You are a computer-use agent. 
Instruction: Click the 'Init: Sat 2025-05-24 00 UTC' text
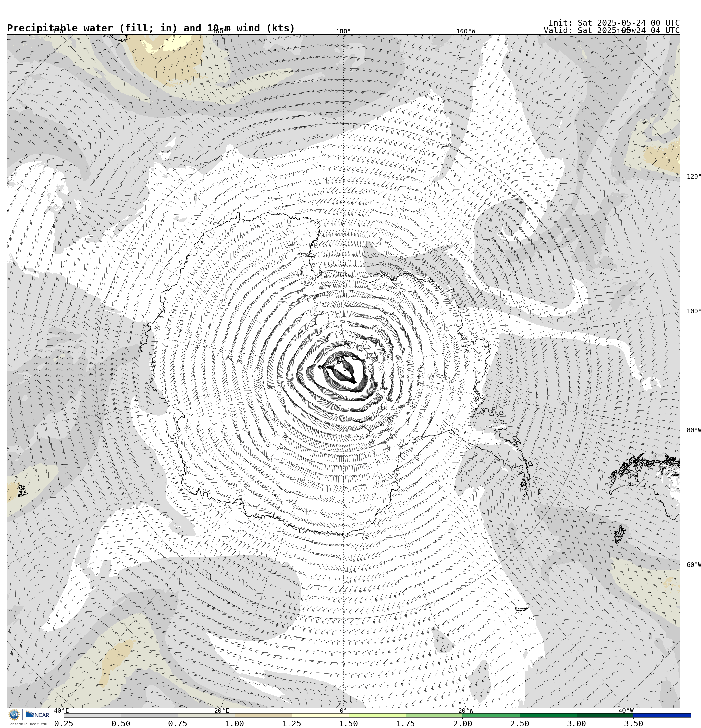(x=614, y=23)
